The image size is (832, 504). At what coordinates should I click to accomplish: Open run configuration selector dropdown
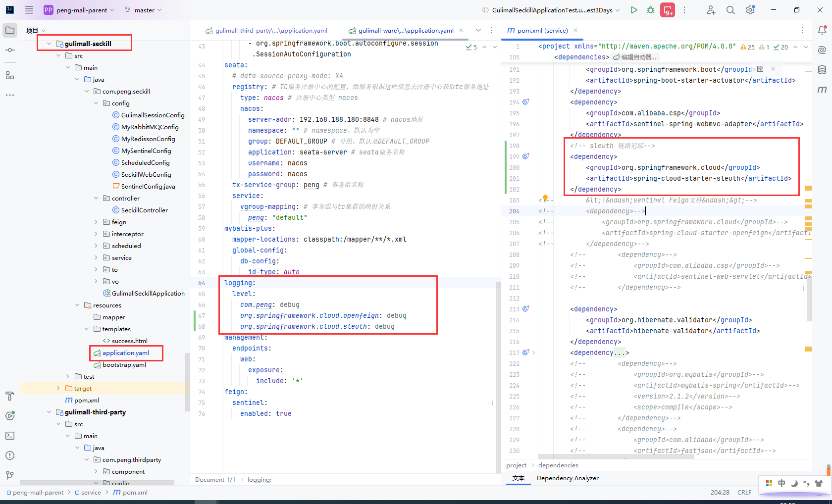click(x=551, y=10)
